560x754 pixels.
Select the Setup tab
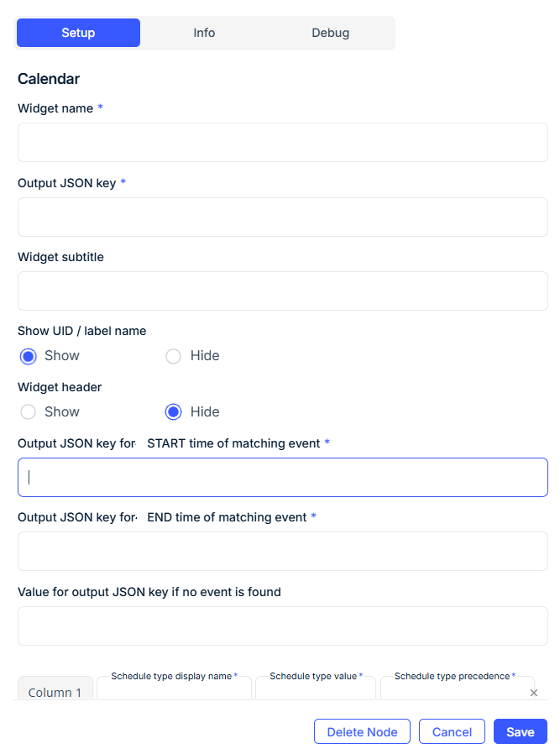click(78, 32)
